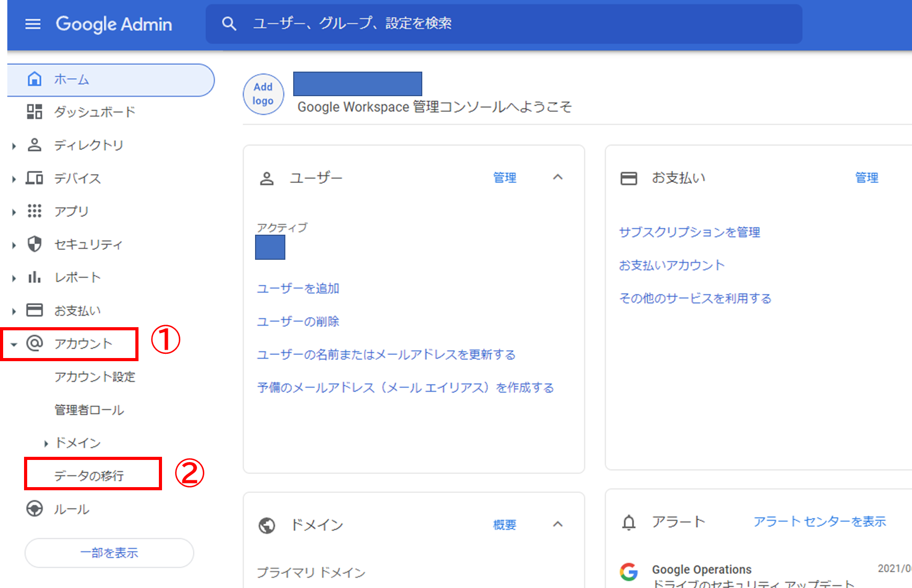The height and width of the screenshot is (588, 912).
Task: Click アラート センターを表示 link
Action: pyautogui.click(x=819, y=522)
